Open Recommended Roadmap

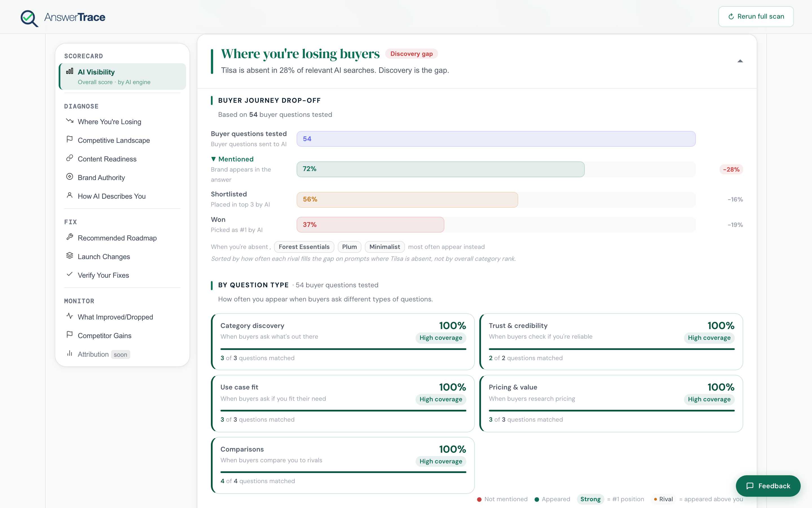[122, 238]
